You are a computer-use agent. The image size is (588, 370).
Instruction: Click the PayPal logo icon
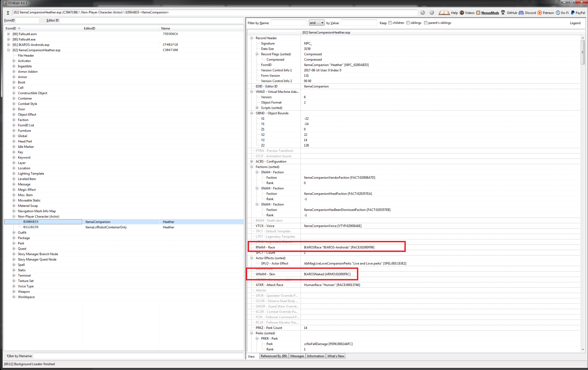pyautogui.click(x=573, y=13)
